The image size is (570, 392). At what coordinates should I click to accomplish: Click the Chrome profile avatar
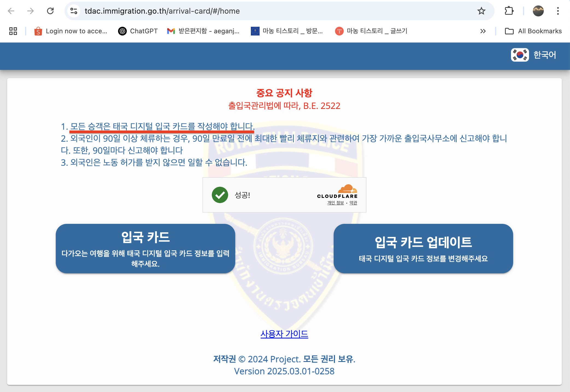click(538, 11)
